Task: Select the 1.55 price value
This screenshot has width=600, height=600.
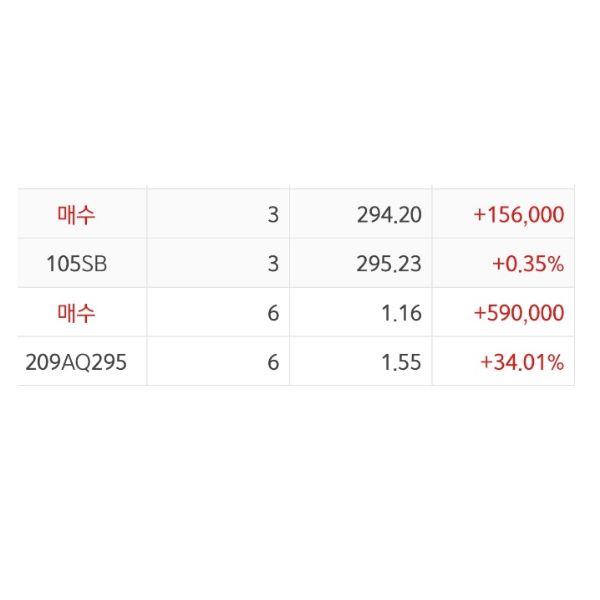Action: [x=401, y=363]
